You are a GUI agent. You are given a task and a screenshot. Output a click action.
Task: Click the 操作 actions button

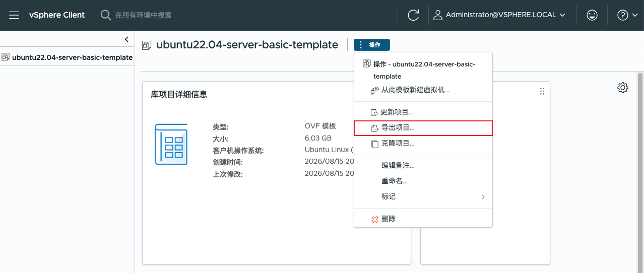pyautogui.click(x=372, y=45)
